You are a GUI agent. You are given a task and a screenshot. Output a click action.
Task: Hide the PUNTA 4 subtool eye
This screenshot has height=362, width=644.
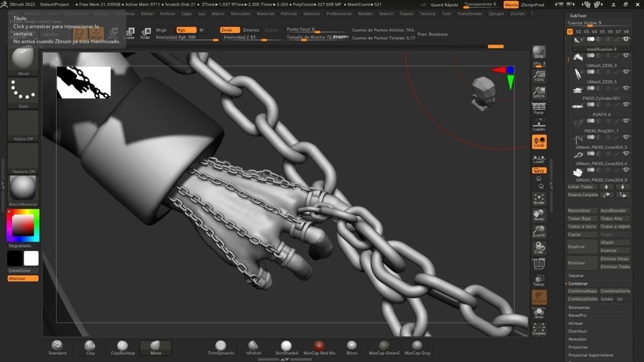626,105
